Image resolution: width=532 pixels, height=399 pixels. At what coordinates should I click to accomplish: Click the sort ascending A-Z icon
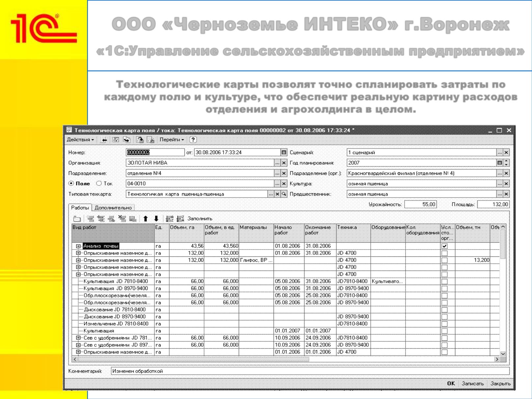point(170,219)
